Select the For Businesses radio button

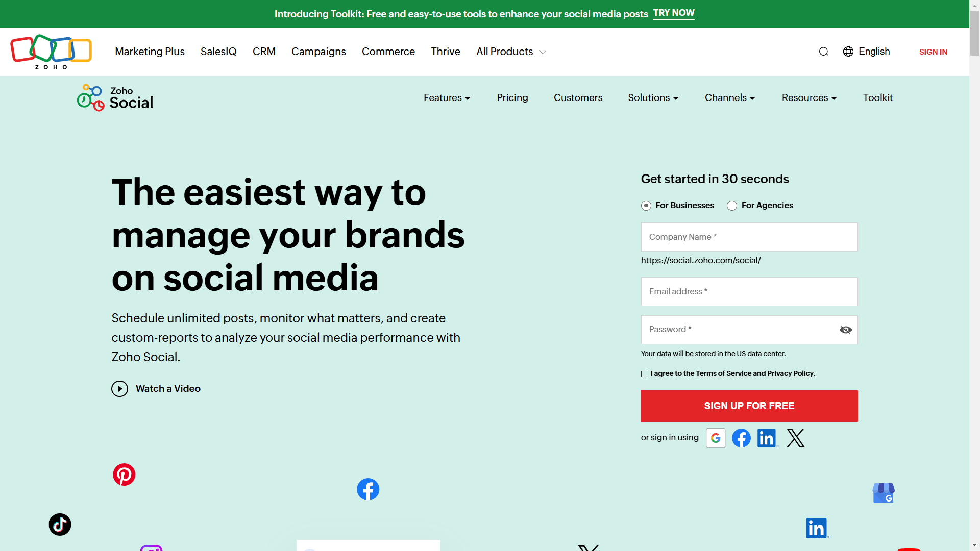pos(646,206)
